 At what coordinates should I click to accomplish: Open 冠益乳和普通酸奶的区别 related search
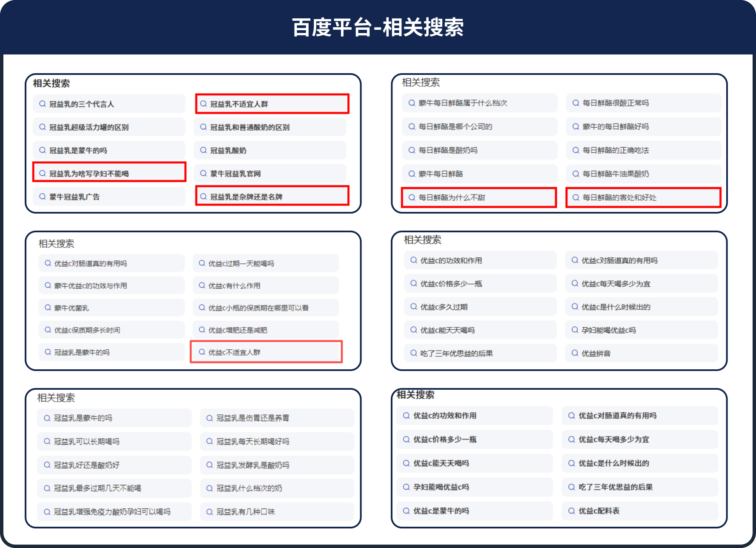pos(270,127)
